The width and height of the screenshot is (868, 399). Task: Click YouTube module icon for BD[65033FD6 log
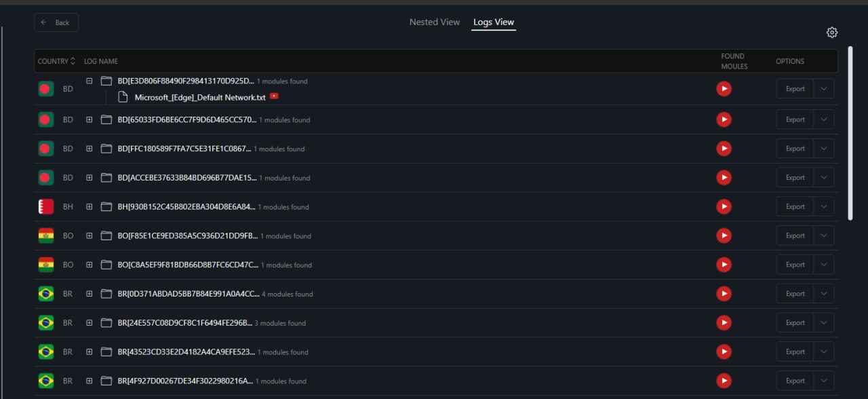tap(724, 119)
